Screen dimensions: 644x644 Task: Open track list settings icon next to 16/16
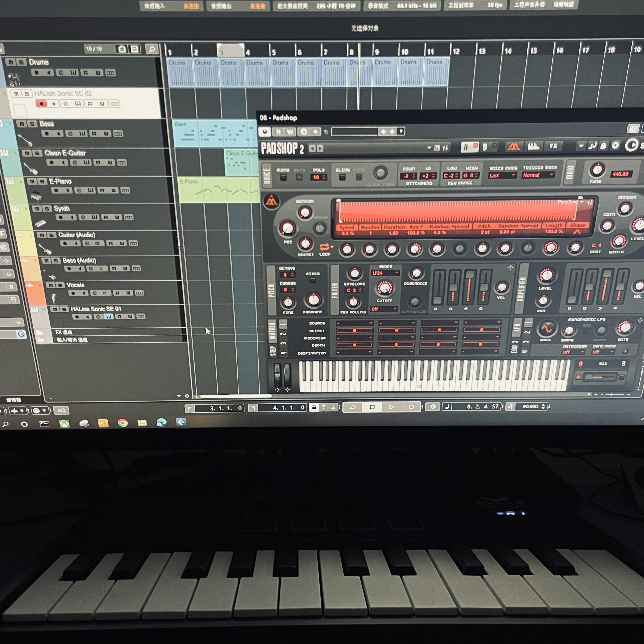[x=134, y=49]
